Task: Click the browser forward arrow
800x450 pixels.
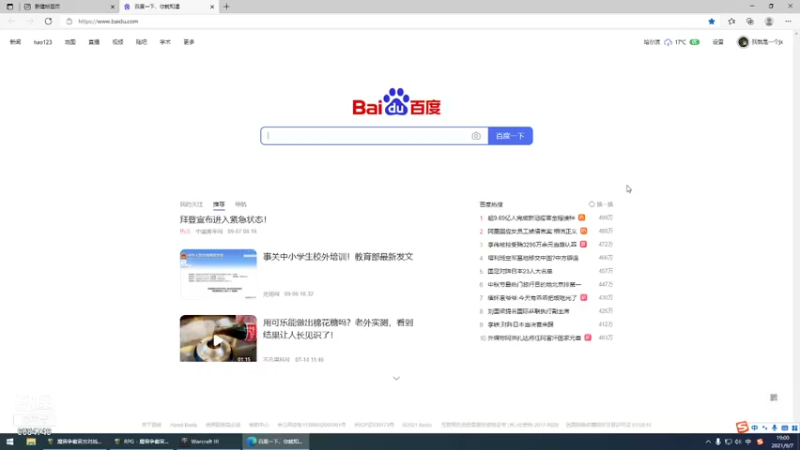Action: coord(30,21)
